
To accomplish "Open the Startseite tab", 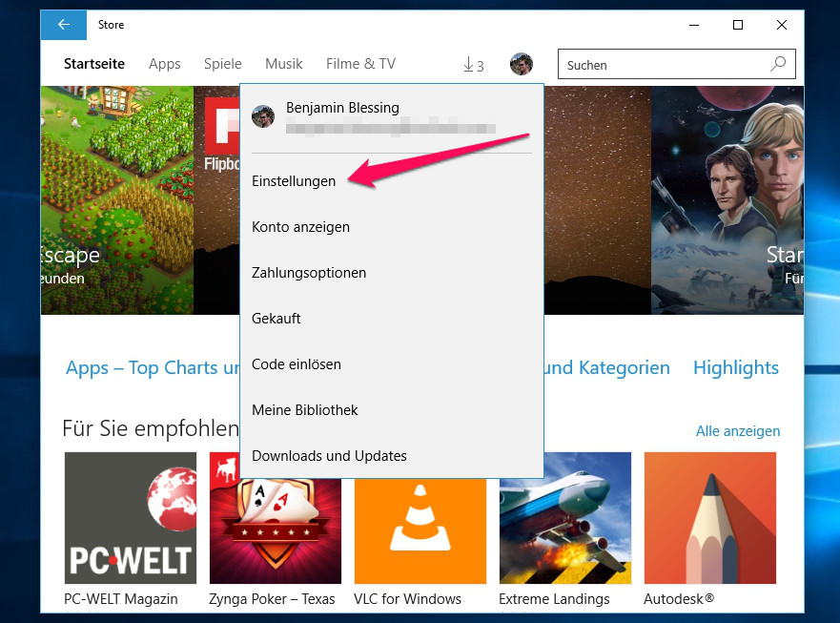I will click(x=94, y=64).
